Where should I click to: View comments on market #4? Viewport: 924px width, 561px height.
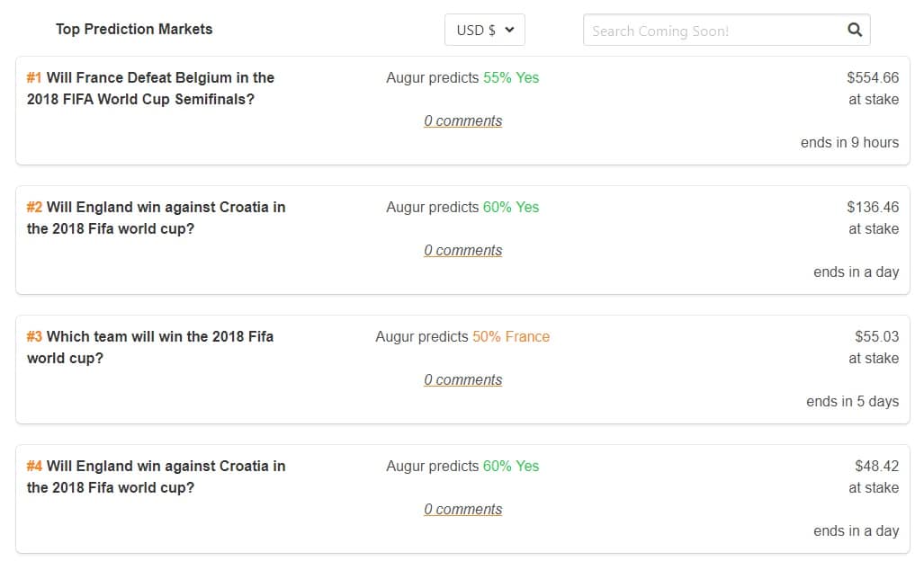tap(463, 509)
